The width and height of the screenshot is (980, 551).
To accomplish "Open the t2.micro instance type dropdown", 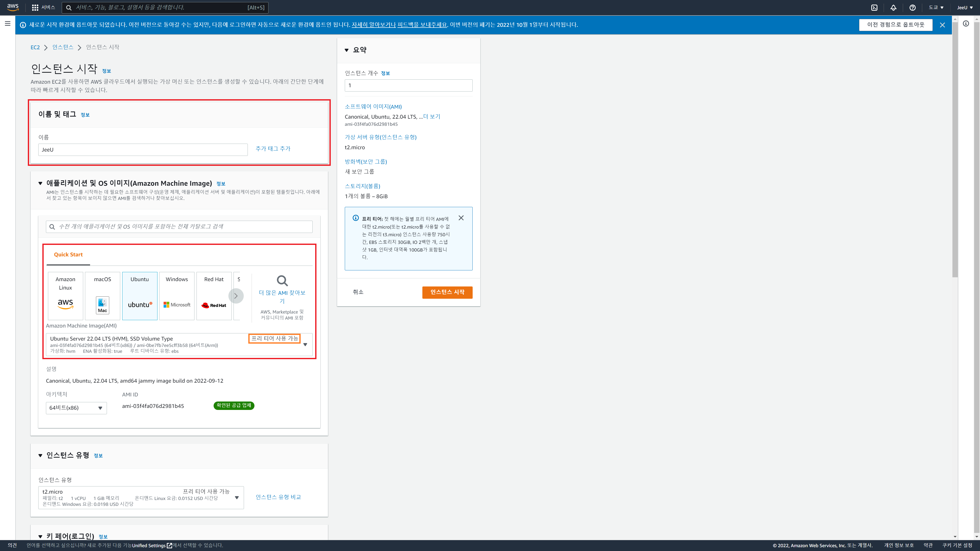I will click(141, 497).
